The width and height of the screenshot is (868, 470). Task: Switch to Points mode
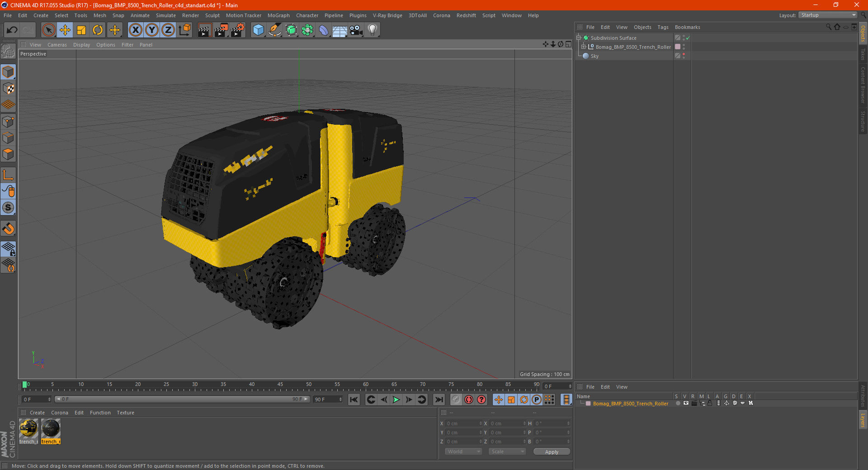coord(8,122)
